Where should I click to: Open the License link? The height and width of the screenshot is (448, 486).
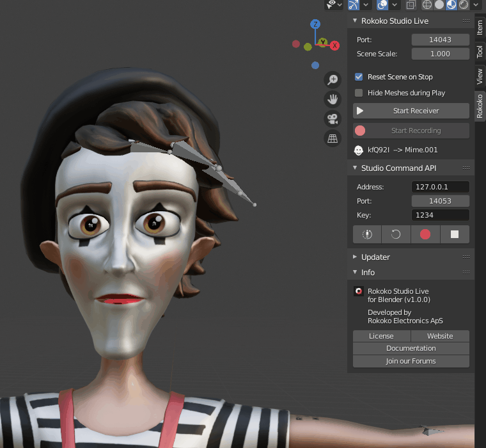pyautogui.click(x=382, y=336)
